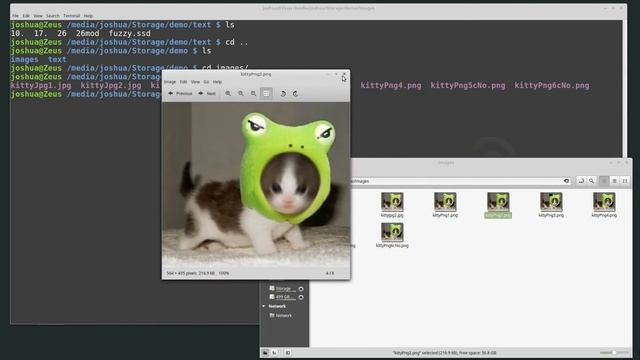Click the selected-file status text in file manager
The height and width of the screenshot is (360, 640).
444,353
